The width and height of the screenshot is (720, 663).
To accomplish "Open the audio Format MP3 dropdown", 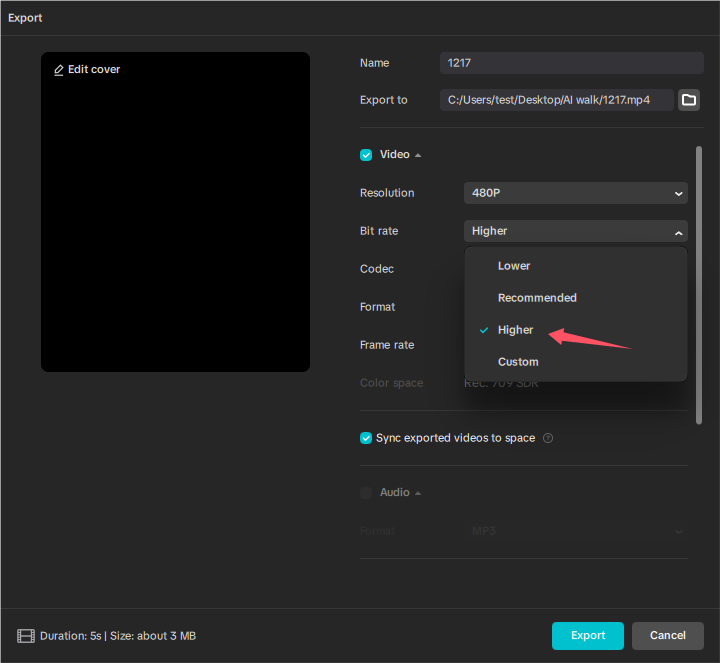I will click(x=576, y=531).
